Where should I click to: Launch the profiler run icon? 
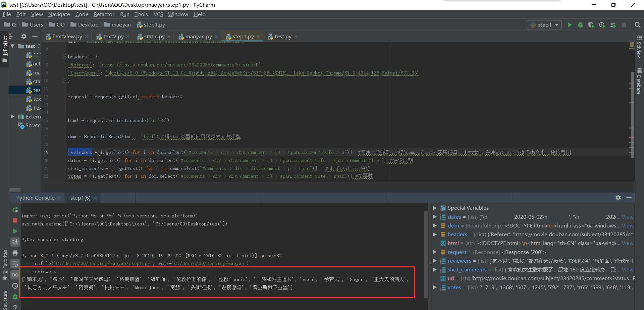coord(602,25)
